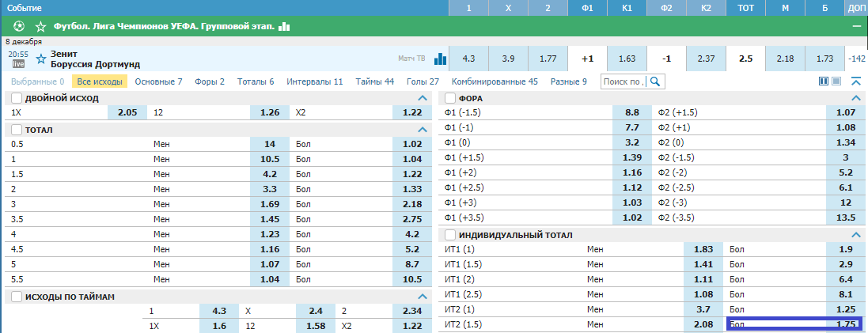This screenshot has height=333, width=868.
Task: Open the Таймы 44 tab
Action: (x=375, y=81)
